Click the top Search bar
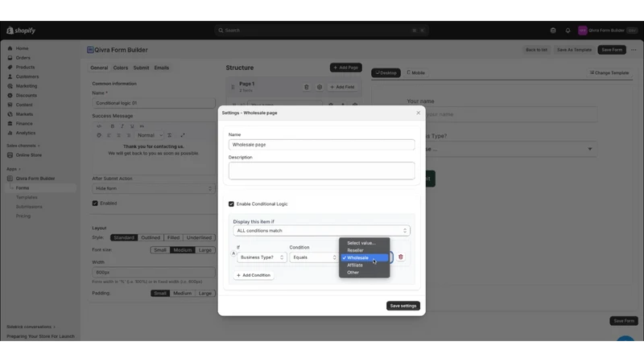This screenshot has width=644, height=362. pos(321,31)
